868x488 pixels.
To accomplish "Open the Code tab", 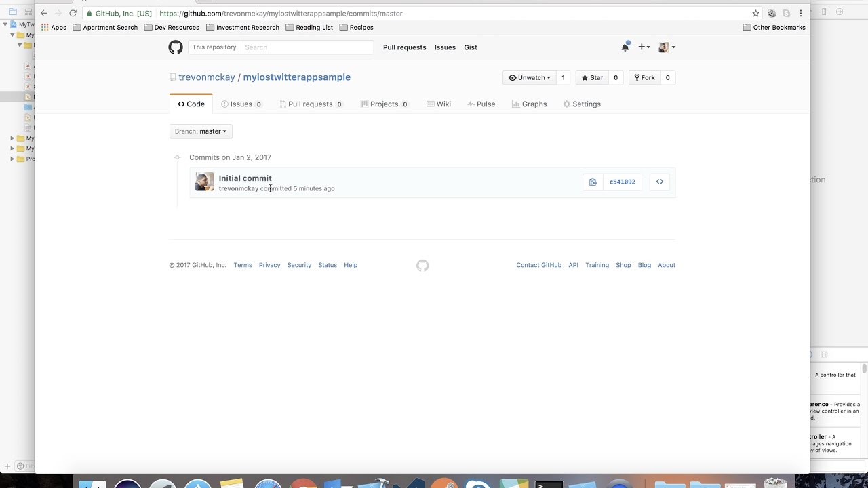I will (x=191, y=104).
